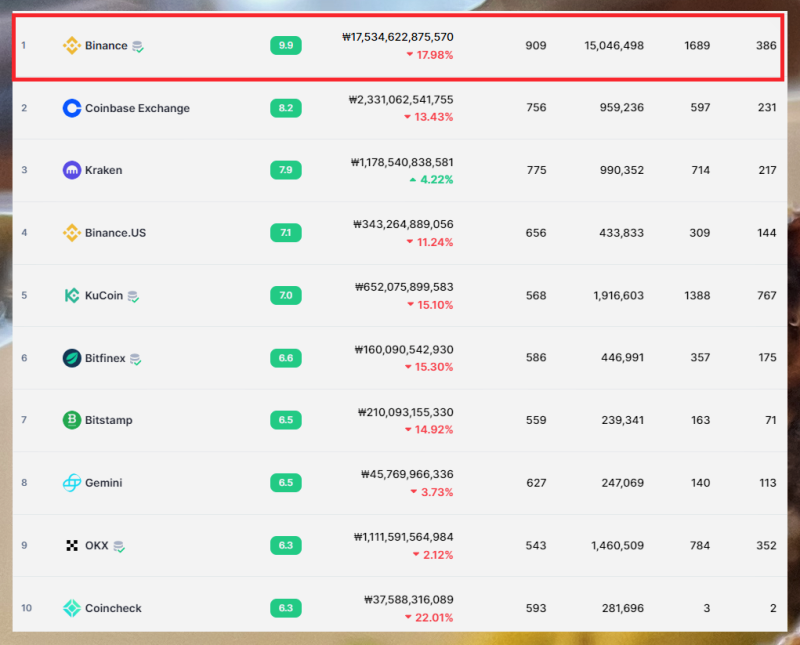This screenshot has height=645, width=800.
Task: Click the 281,696 value in Coincheck row
Action: coord(622,608)
